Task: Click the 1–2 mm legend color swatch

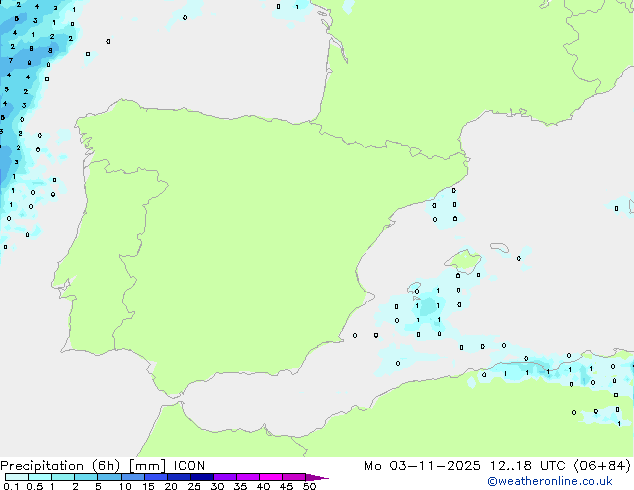Action: (x=63, y=477)
